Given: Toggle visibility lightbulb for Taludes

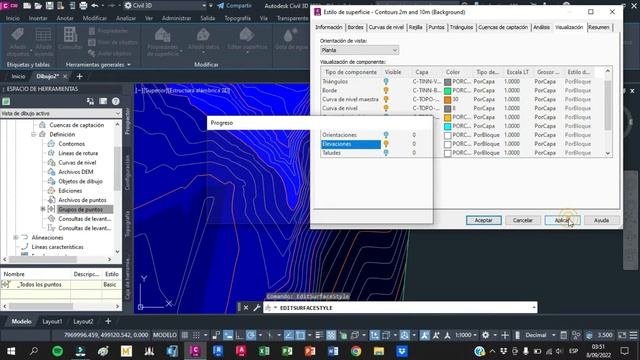Looking at the screenshot, I should pos(386,153).
